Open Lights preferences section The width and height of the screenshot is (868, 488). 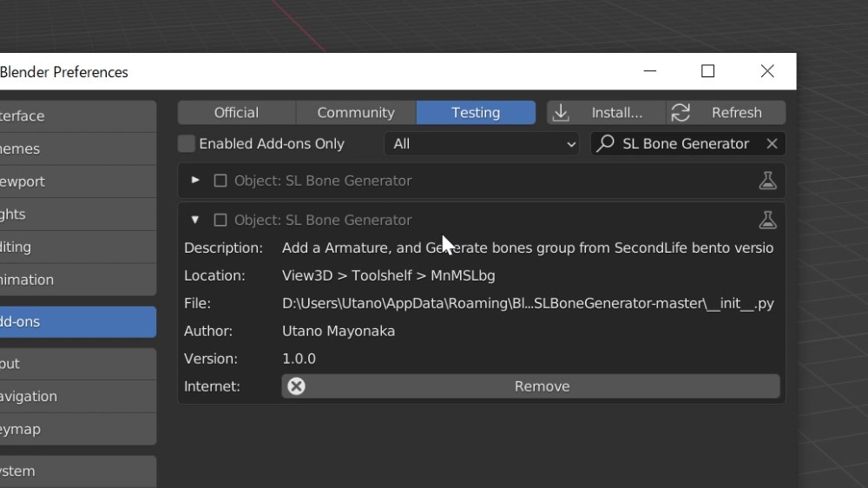coord(77,214)
